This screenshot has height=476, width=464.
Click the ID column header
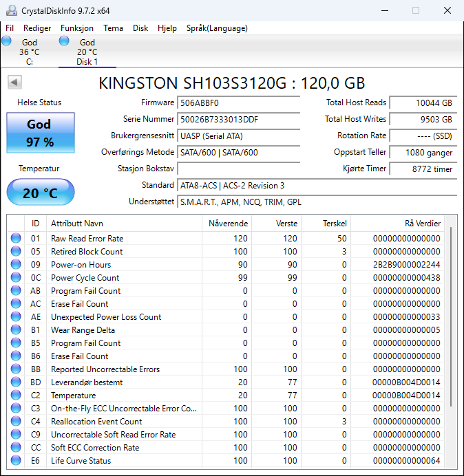pyautogui.click(x=35, y=224)
